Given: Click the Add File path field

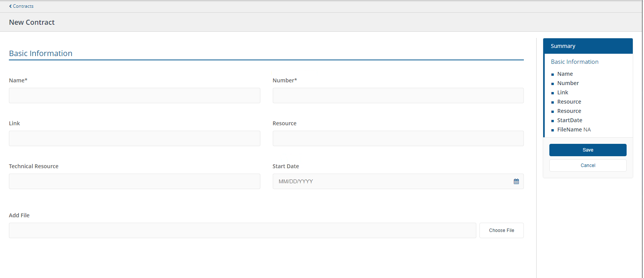Looking at the screenshot, I should click(242, 230).
